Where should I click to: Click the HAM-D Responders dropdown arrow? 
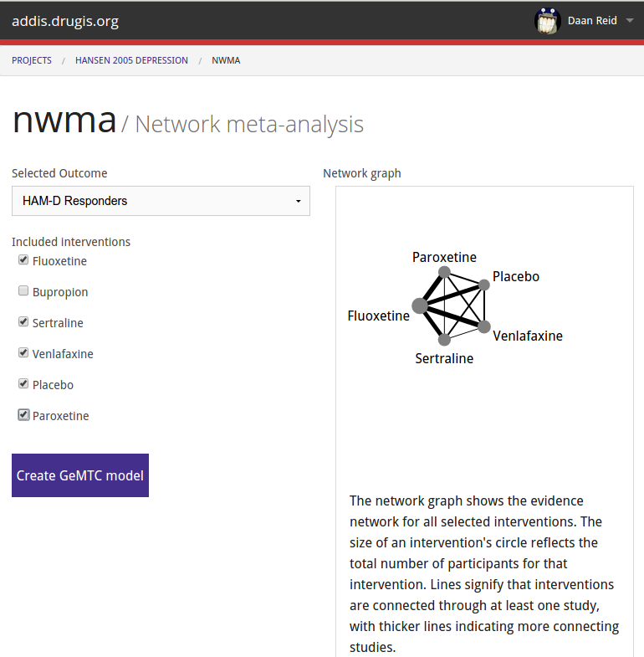[298, 202]
